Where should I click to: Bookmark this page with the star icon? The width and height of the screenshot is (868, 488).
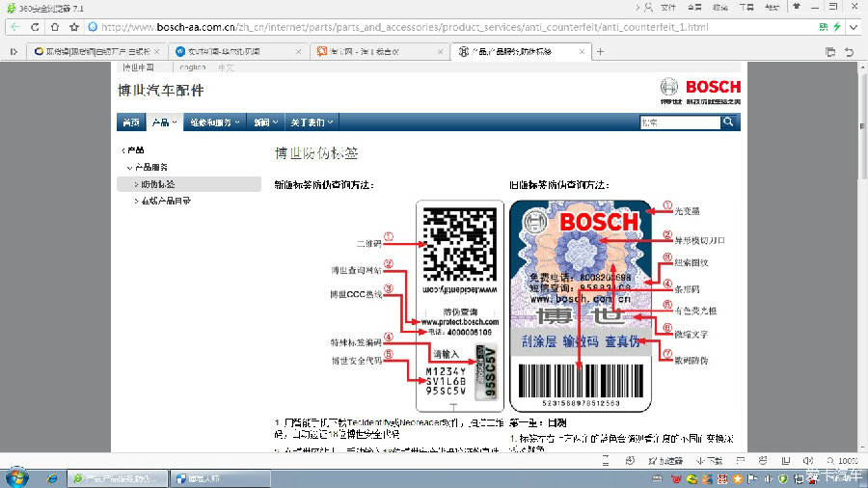[74, 27]
